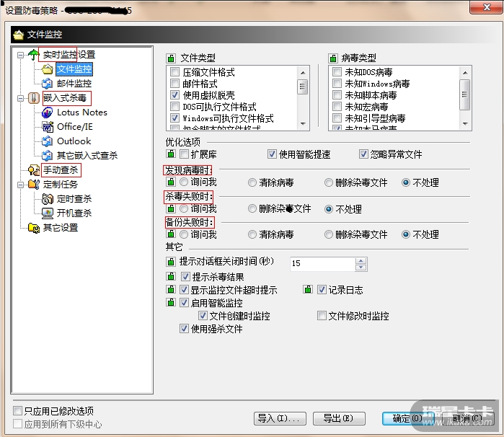Click down arrow of 病毒类型 list

[x=465, y=124]
